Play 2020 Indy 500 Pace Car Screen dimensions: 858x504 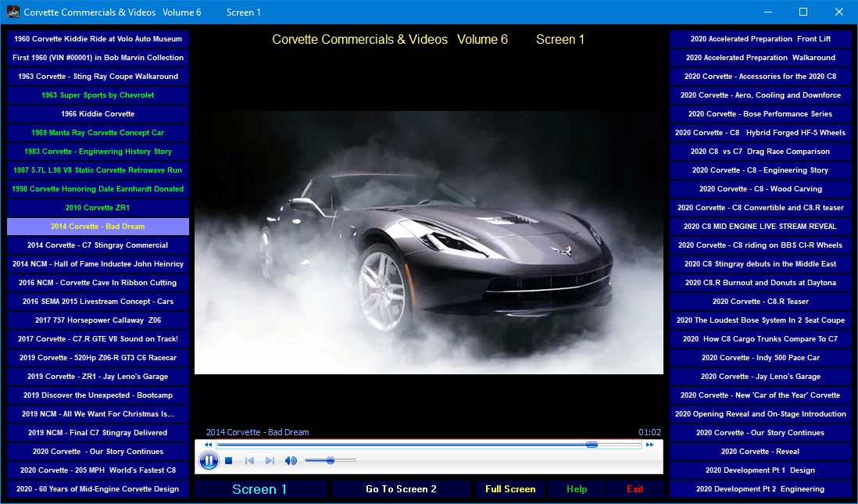760,357
